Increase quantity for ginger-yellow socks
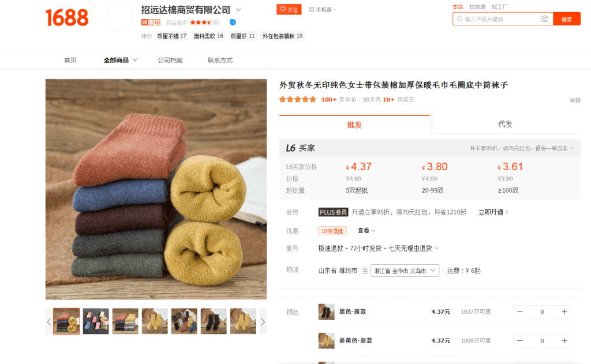591x364 pixels. [x=564, y=341]
